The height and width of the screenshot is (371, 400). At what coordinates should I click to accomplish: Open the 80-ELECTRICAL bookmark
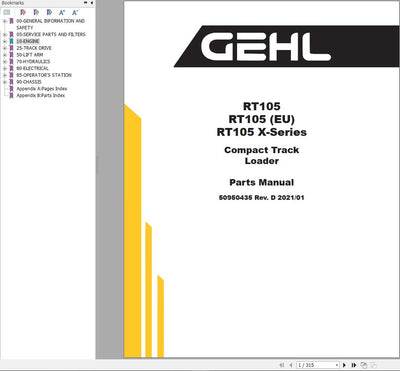(x=32, y=68)
